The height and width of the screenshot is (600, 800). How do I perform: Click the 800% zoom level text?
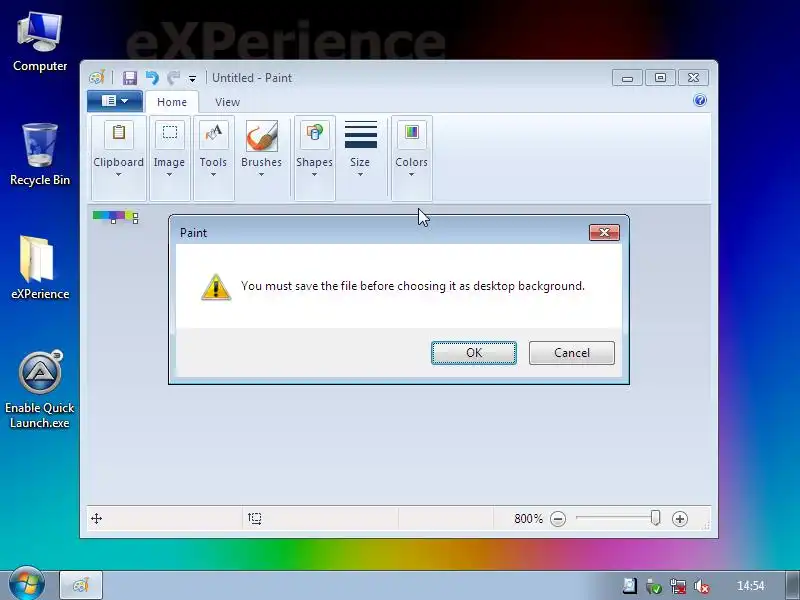pos(529,519)
